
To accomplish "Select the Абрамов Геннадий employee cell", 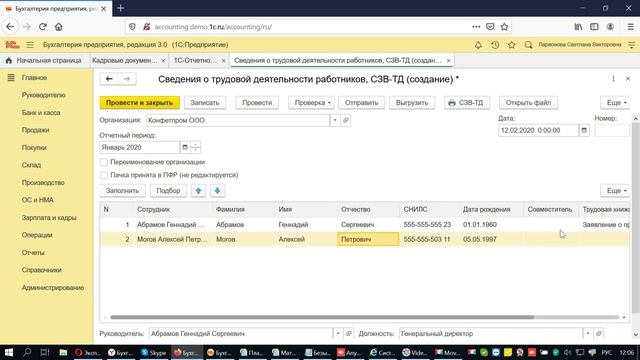I will tap(173, 224).
